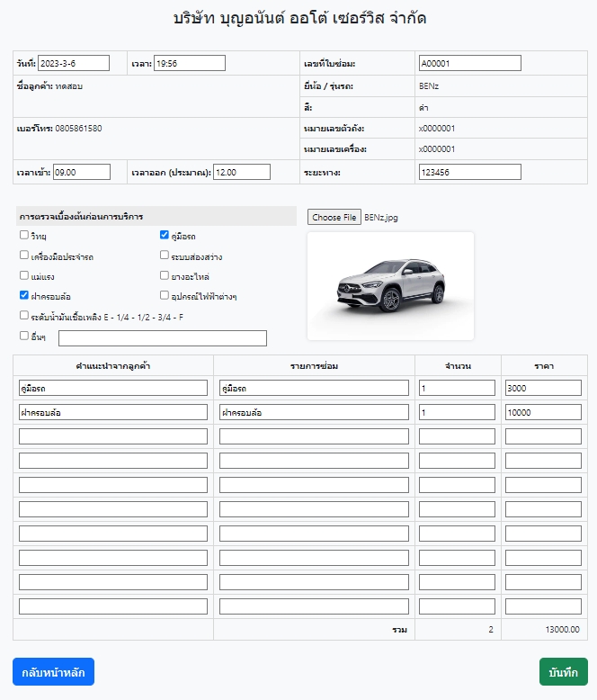Click the ระยะทาง mileage field with 123456
Viewport: 597px width, 700px height.
pos(469,172)
